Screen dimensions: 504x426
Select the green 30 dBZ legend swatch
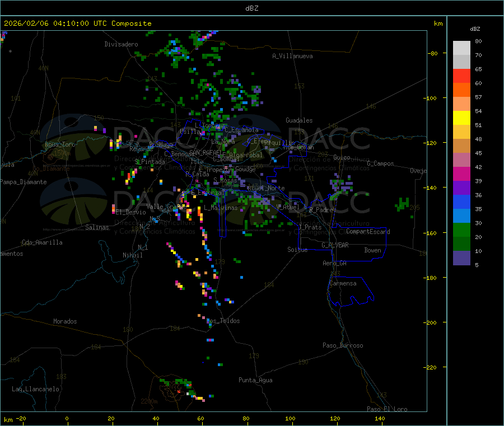(461, 230)
